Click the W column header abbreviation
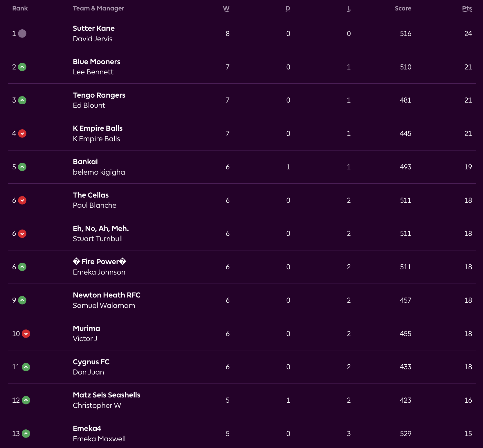This screenshot has height=448, width=483. pos(226,8)
